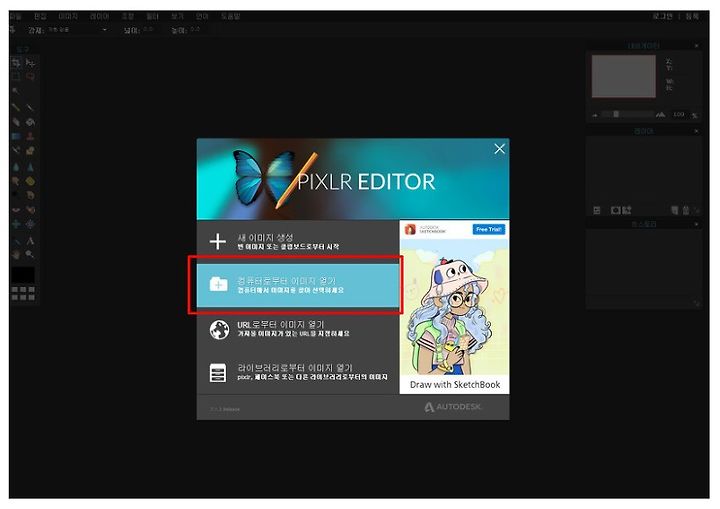Select the Paint Bucket tool

[x=30, y=122]
